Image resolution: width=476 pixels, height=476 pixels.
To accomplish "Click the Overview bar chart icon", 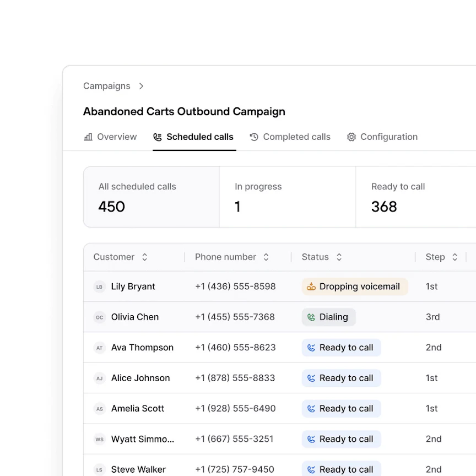I will pos(88,137).
